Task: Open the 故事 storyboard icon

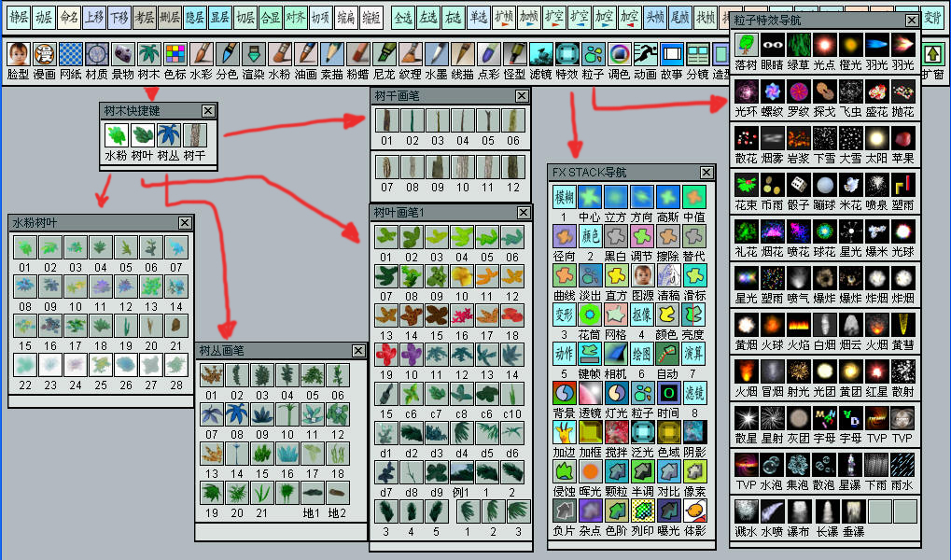Action: (x=671, y=55)
